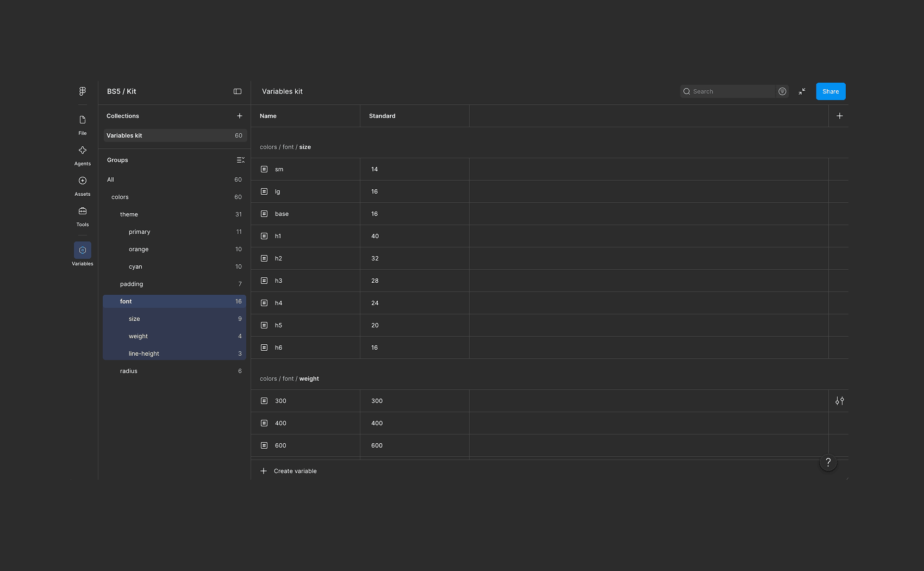Image resolution: width=924 pixels, height=571 pixels.
Task: Select the cyan group
Action: 174,266
